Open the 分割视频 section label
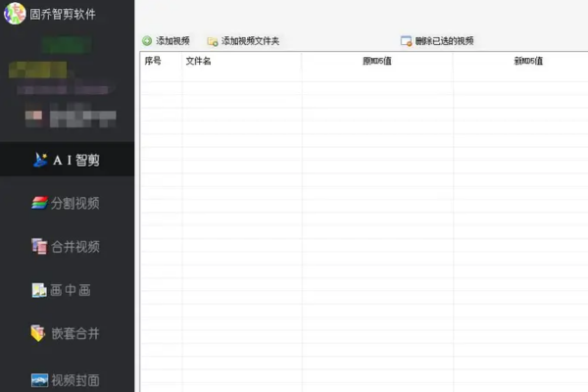 (x=75, y=204)
